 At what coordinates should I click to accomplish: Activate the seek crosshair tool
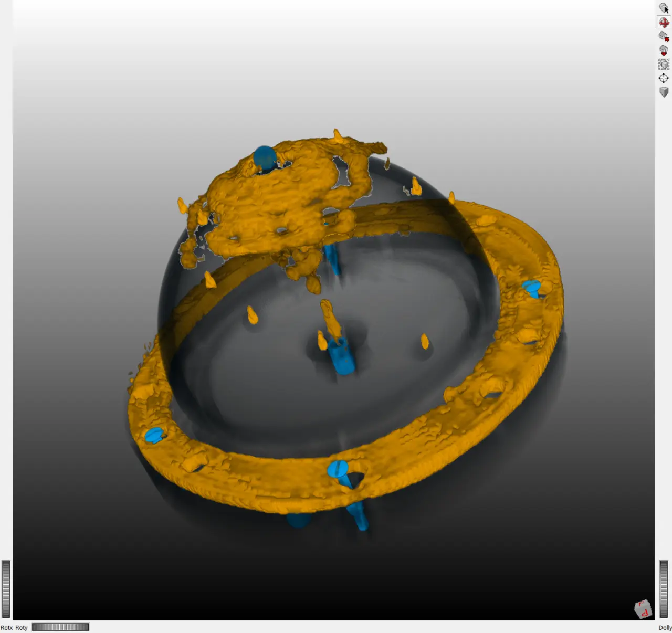pos(664,78)
